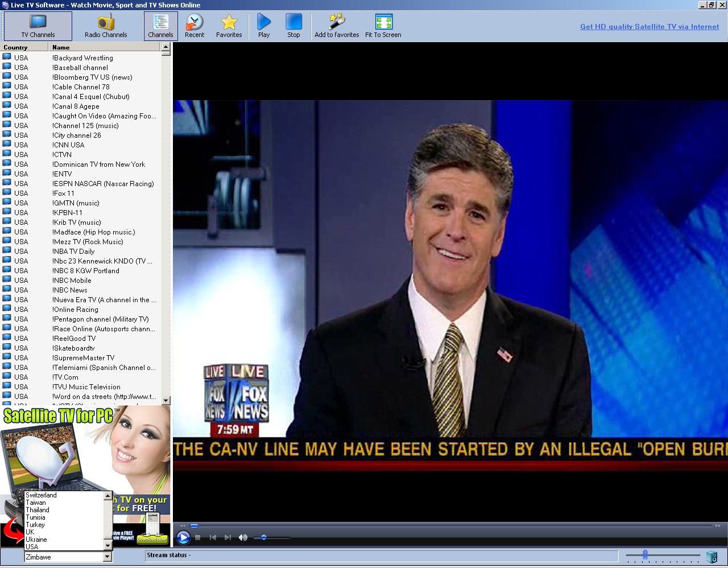Click TV icon beside !TV.Com row
The height and width of the screenshot is (568, 728).
tap(7, 377)
